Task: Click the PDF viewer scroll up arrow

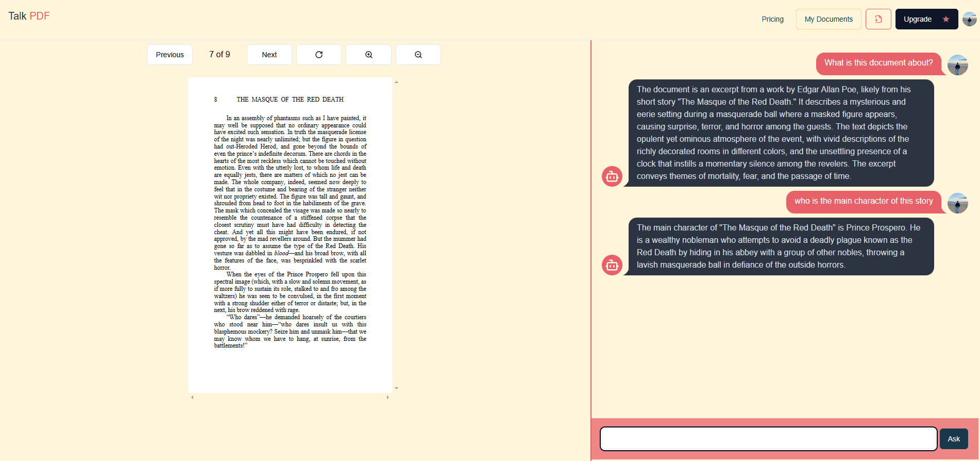Action: coord(396,82)
